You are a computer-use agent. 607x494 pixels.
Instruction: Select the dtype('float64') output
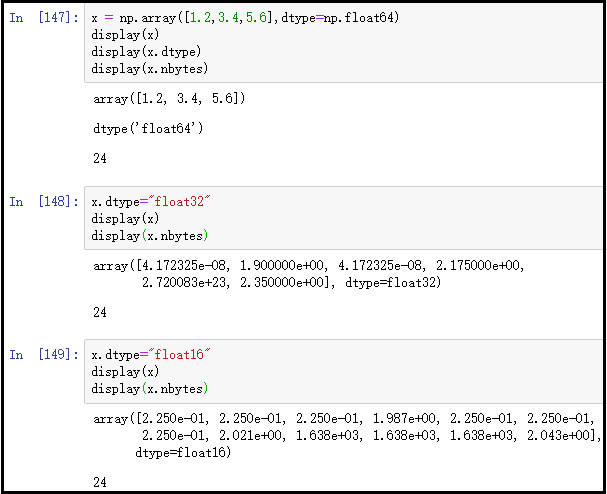(x=148, y=129)
